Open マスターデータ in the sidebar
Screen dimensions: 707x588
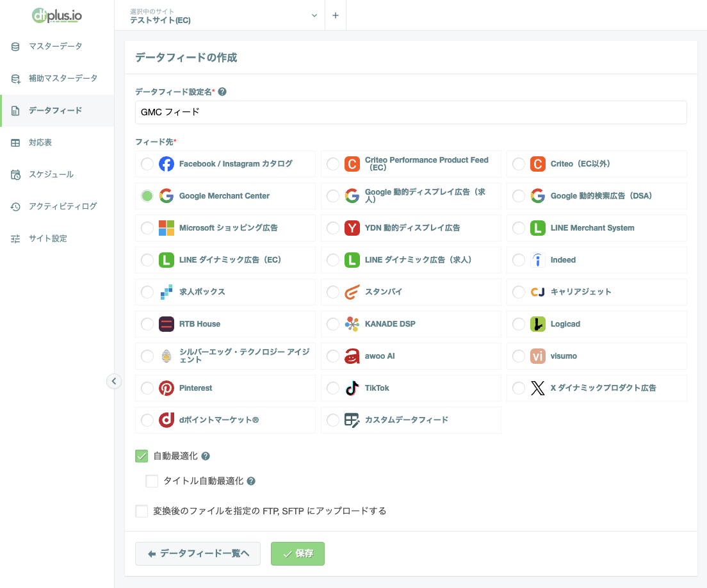point(57,47)
